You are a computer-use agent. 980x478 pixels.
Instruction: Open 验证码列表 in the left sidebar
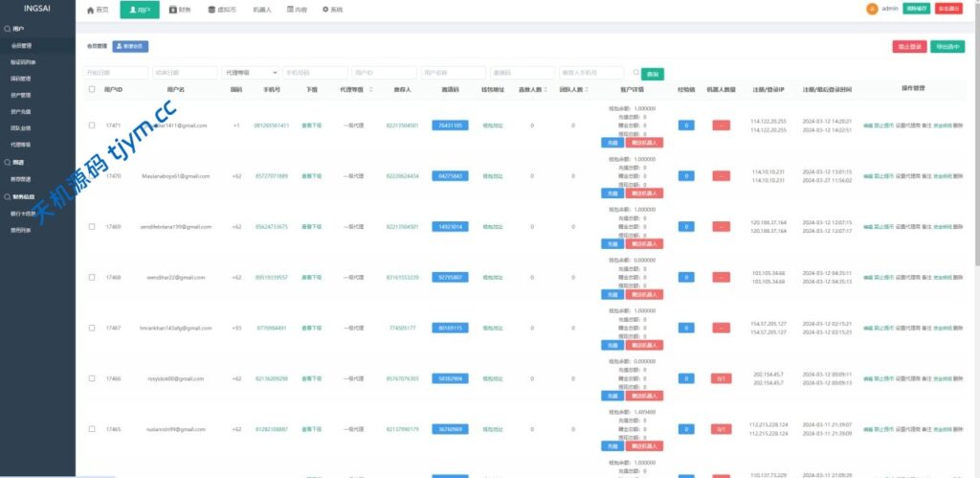22,61
